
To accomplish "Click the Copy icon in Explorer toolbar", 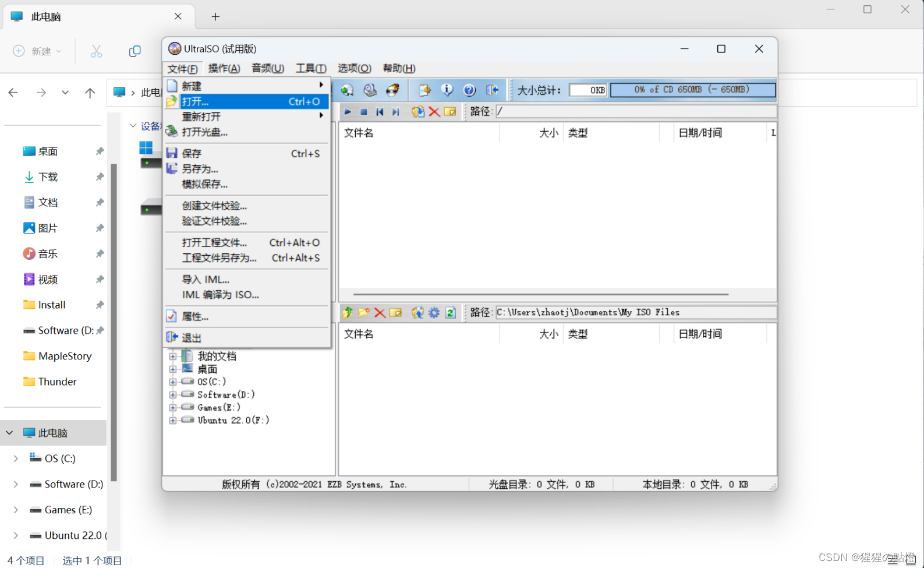I will [x=134, y=51].
